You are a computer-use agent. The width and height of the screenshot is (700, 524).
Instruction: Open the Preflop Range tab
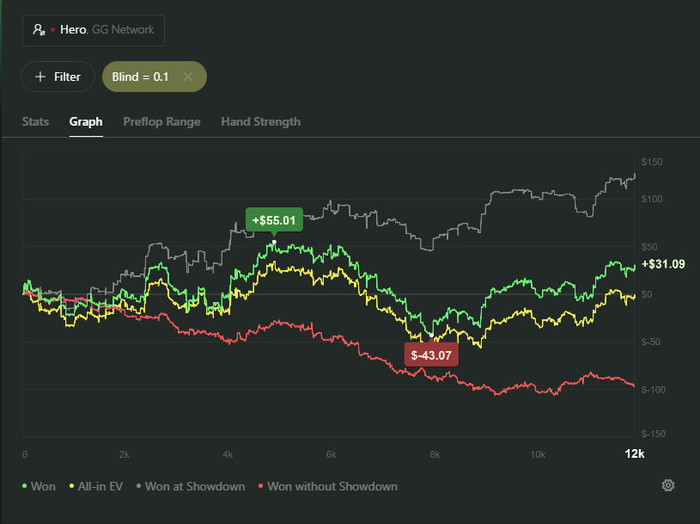pos(162,122)
